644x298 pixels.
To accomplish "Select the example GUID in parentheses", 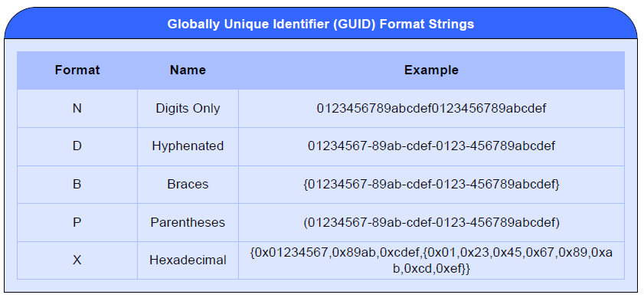I will 431,222.
